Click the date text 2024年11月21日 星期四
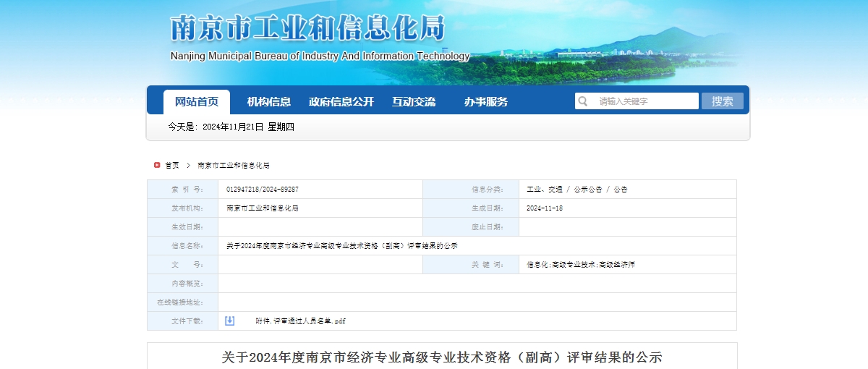Image resolution: width=868 pixels, height=369 pixels. pos(248,127)
